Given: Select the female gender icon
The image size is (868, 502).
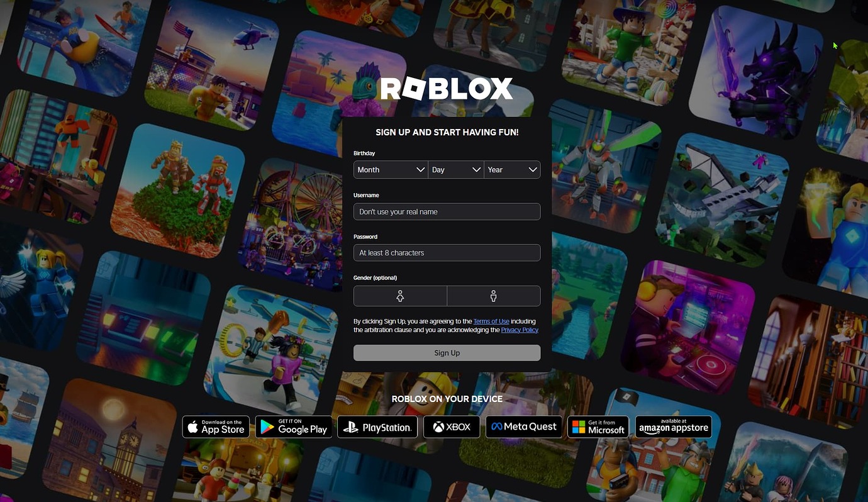Looking at the screenshot, I should [400, 296].
